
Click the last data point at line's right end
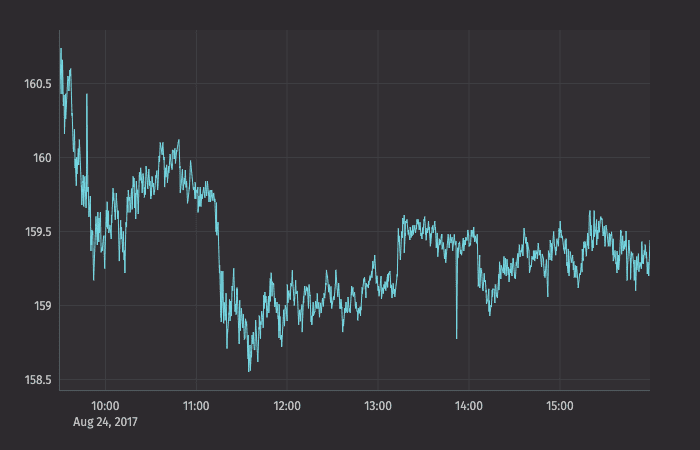coord(649,273)
